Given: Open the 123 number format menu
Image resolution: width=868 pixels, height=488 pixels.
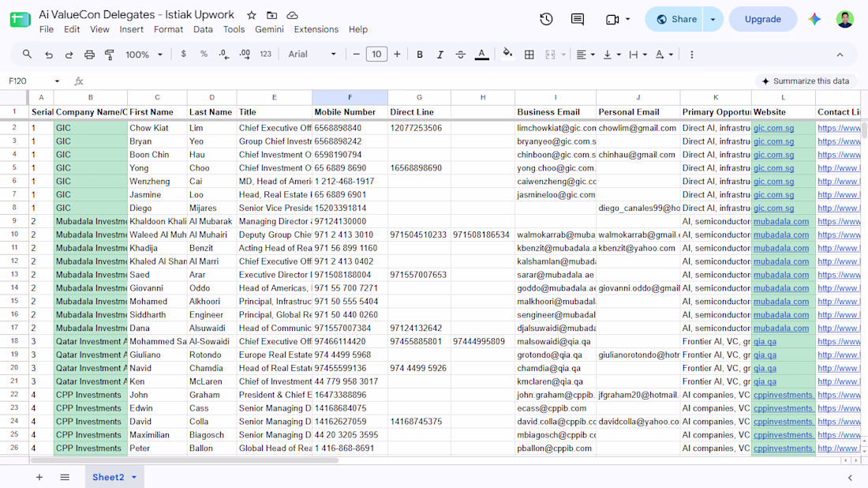Looking at the screenshot, I should [x=266, y=54].
